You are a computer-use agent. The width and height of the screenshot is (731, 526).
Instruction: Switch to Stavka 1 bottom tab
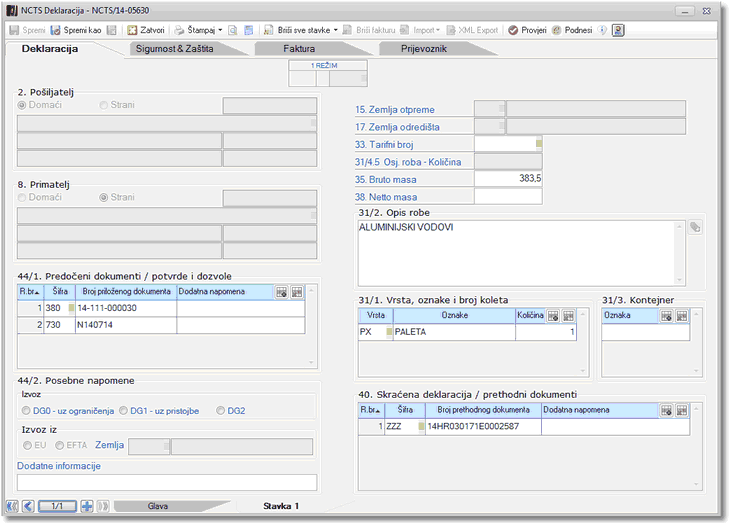[x=281, y=506]
